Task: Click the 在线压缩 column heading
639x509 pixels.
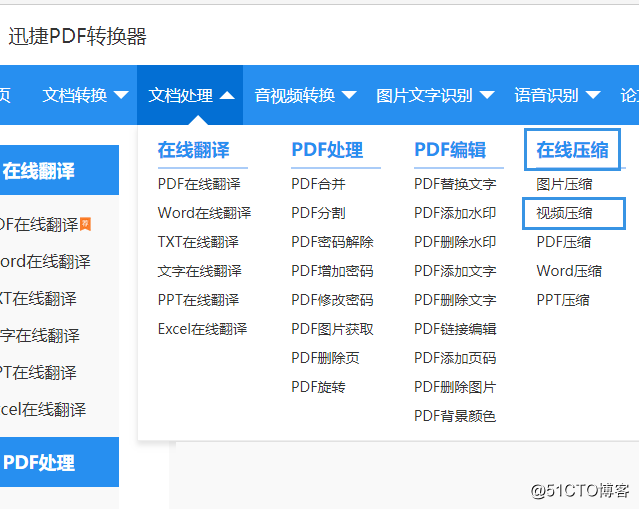Action: pyautogui.click(x=572, y=150)
